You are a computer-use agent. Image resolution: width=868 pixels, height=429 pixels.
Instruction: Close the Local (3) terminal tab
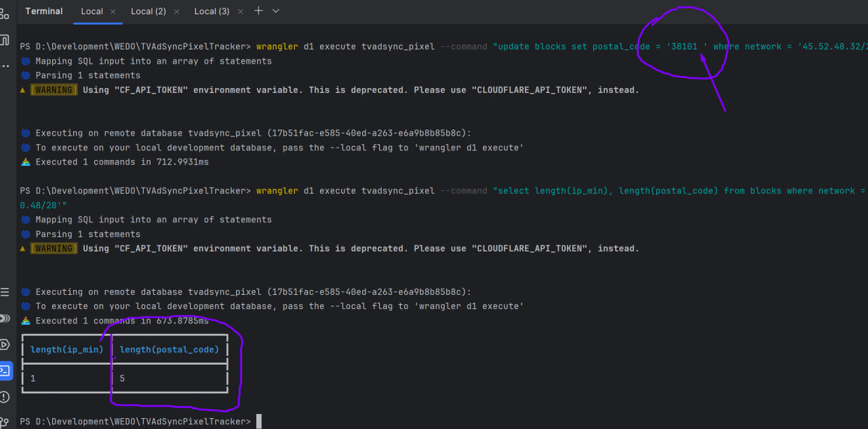(239, 12)
